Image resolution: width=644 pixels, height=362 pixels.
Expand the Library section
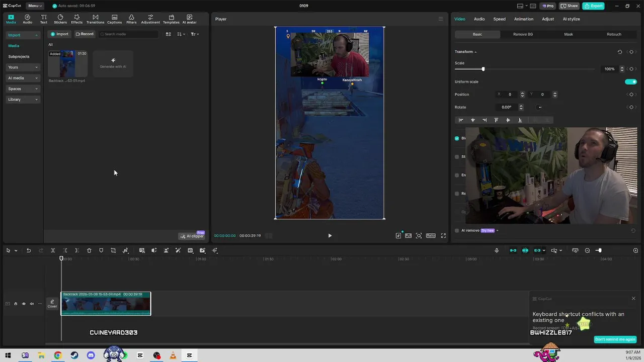coord(23,100)
